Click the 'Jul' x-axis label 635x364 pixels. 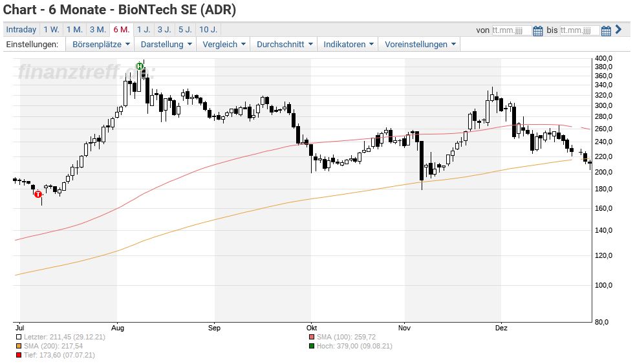point(20,328)
